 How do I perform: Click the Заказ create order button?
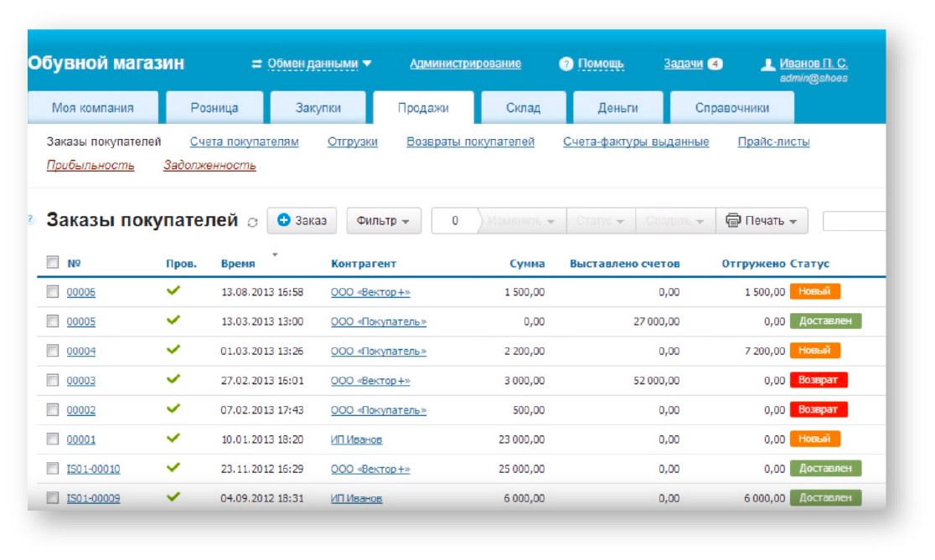[x=302, y=220]
